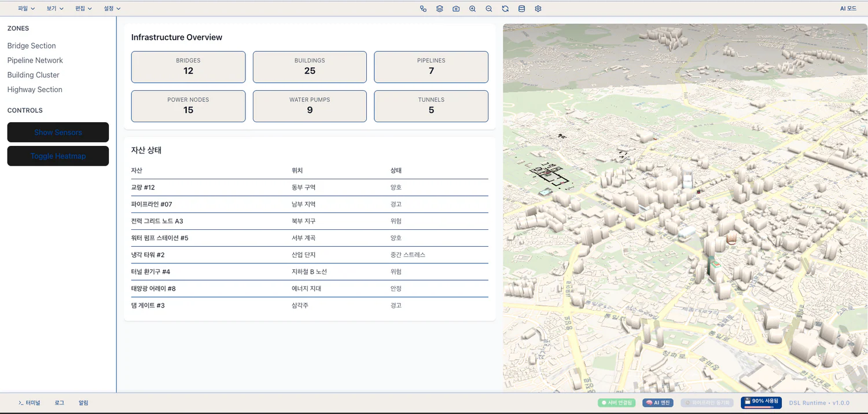Switch to the 터미널 tab
This screenshot has width=868, height=414.
29,402
